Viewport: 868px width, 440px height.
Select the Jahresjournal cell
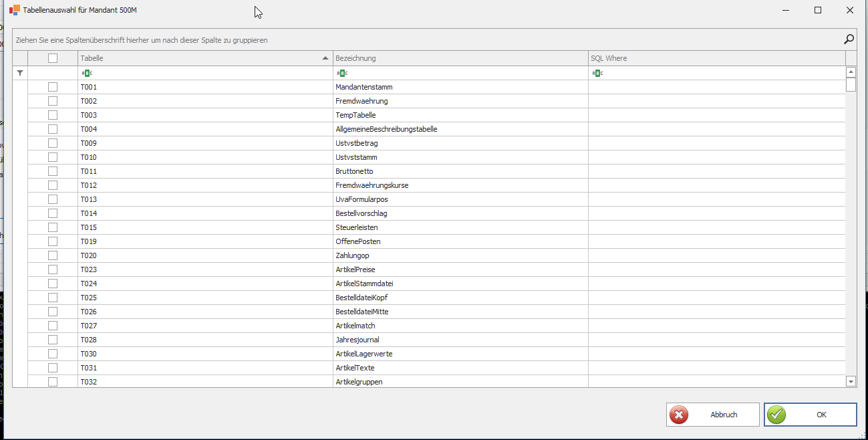tap(460, 340)
